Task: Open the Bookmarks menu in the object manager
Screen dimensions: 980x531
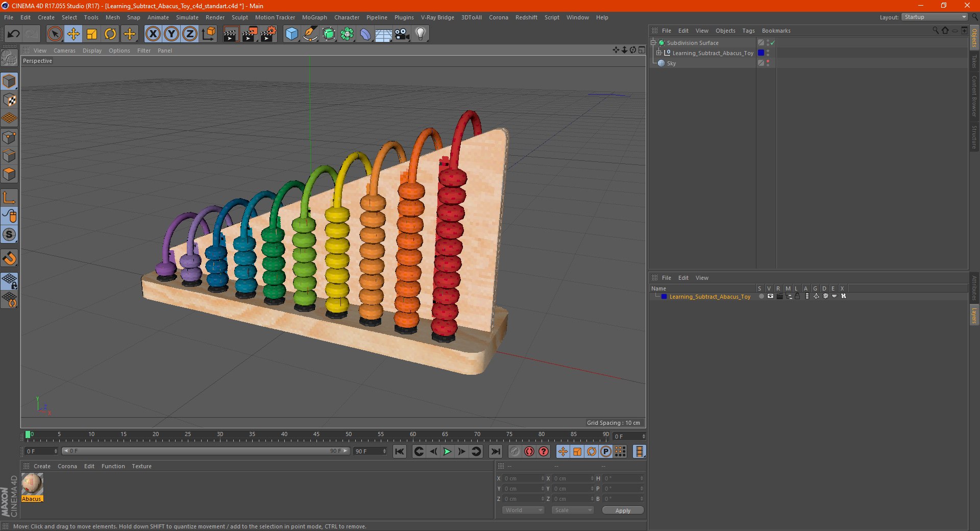Action: [x=776, y=31]
